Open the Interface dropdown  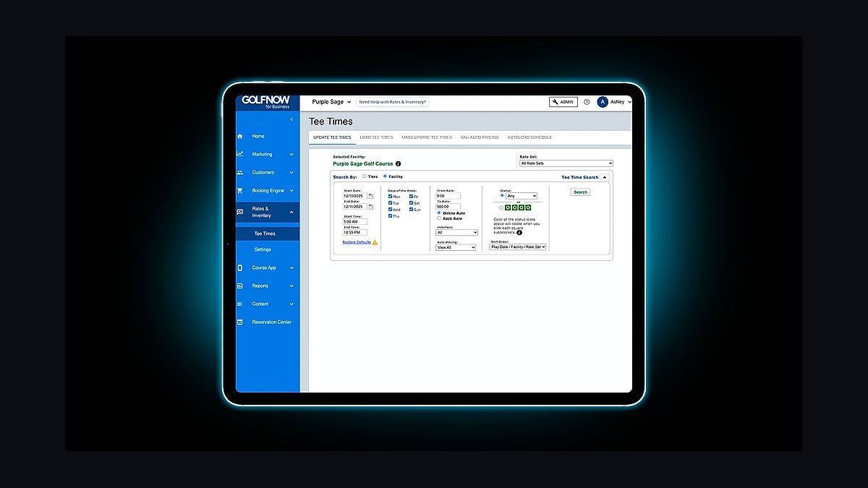tap(457, 232)
